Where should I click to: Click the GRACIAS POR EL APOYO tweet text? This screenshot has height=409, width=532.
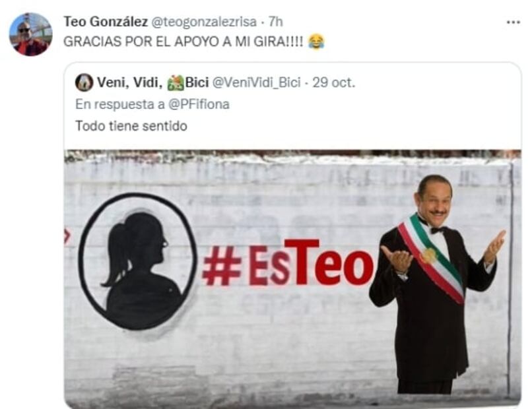pyautogui.click(x=183, y=42)
